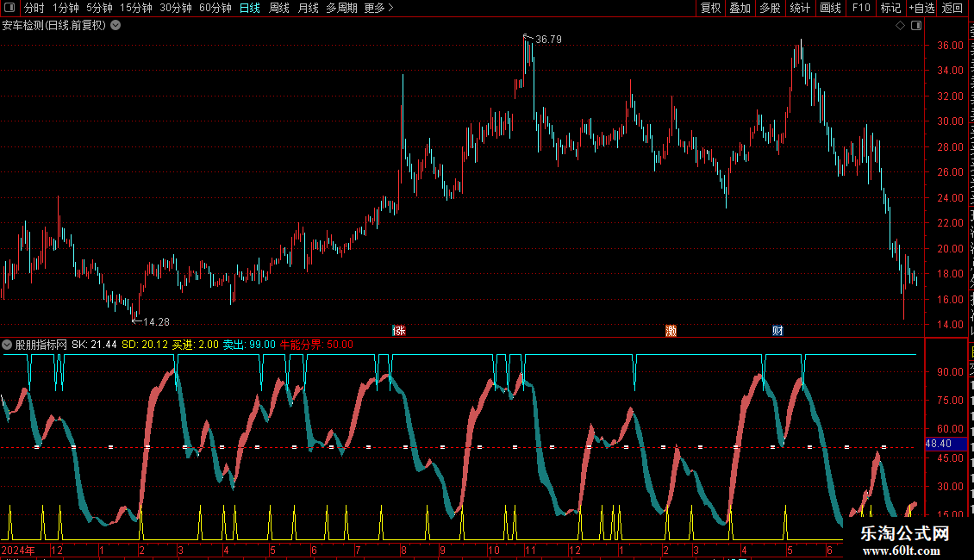This screenshot has height=560, width=974.
Task: Click the 2024年 label on date axis
Action: 18,551
